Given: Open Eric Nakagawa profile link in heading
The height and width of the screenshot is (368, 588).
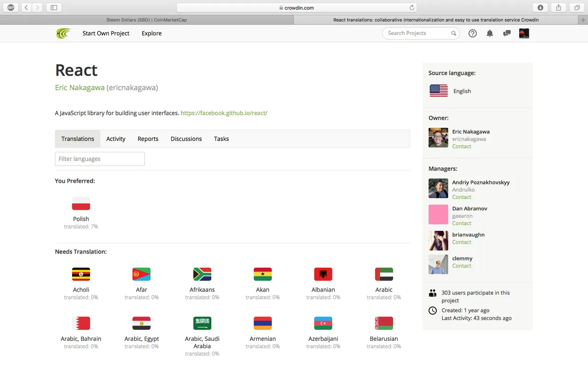Looking at the screenshot, I should tap(80, 87).
